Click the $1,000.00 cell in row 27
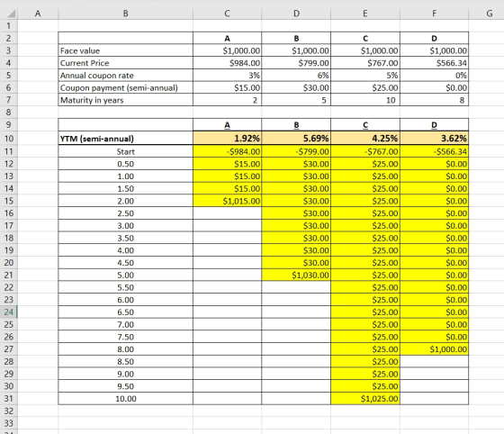The width and height of the screenshot is (504, 434). (x=434, y=349)
